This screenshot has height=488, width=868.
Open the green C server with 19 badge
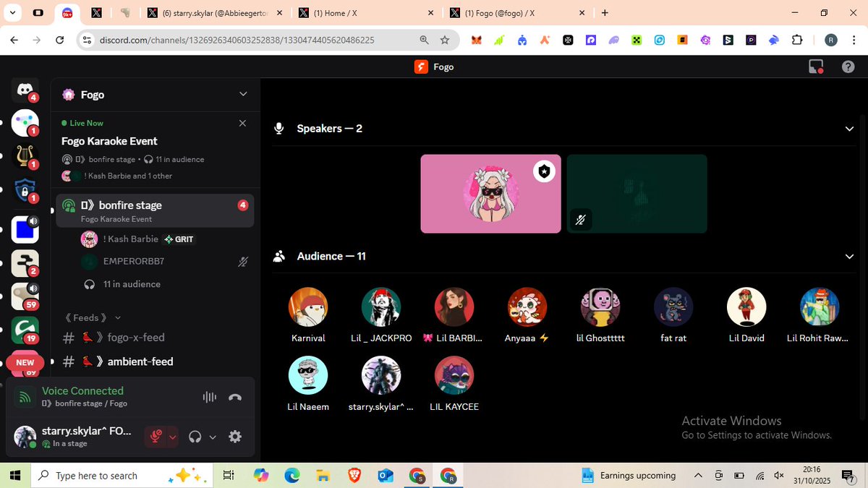25,330
